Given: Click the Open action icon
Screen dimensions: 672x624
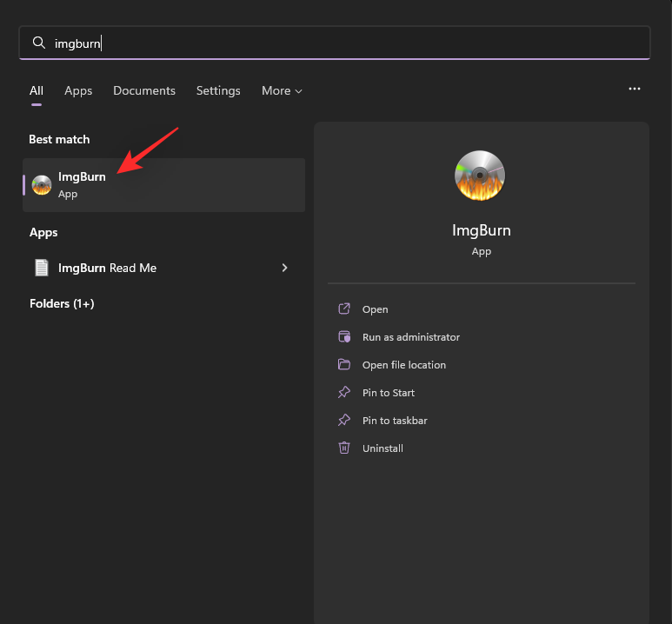Looking at the screenshot, I should (344, 309).
